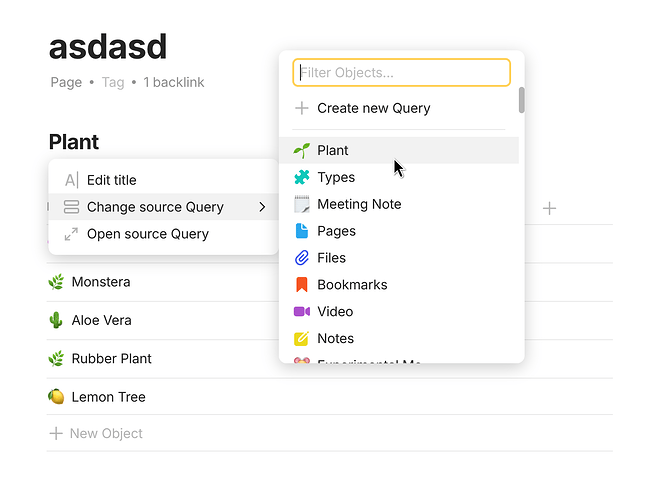Select Bookmarks in the query list
669x500 pixels.
tap(399, 285)
